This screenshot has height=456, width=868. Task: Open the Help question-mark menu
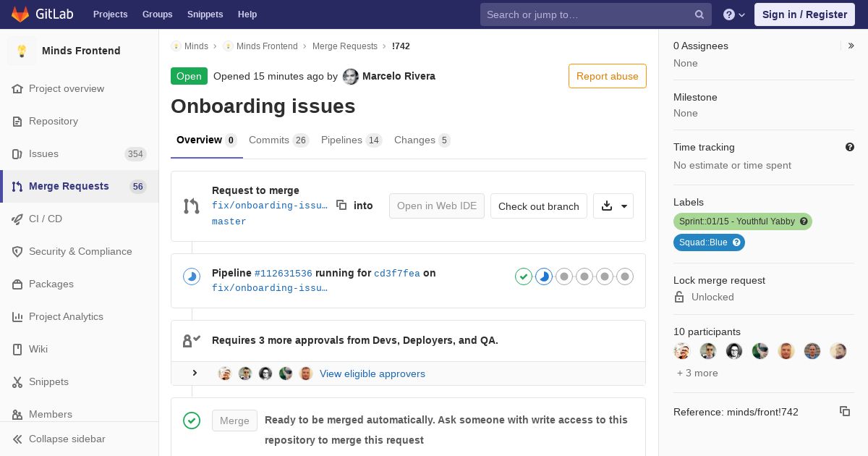[734, 14]
